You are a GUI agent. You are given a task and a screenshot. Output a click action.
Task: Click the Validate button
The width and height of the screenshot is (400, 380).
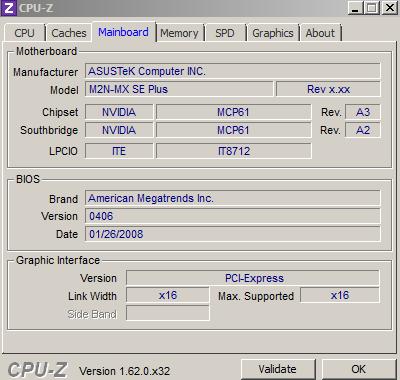[x=278, y=369]
